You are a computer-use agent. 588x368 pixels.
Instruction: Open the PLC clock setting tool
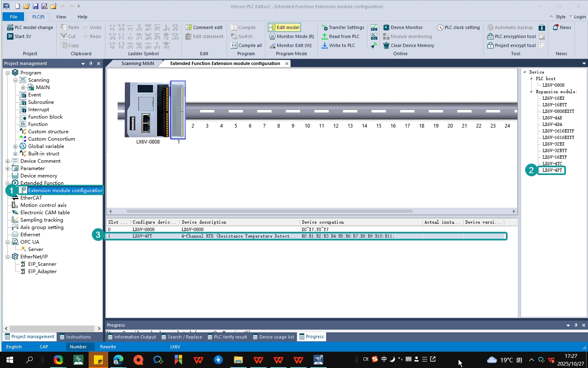coord(458,27)
